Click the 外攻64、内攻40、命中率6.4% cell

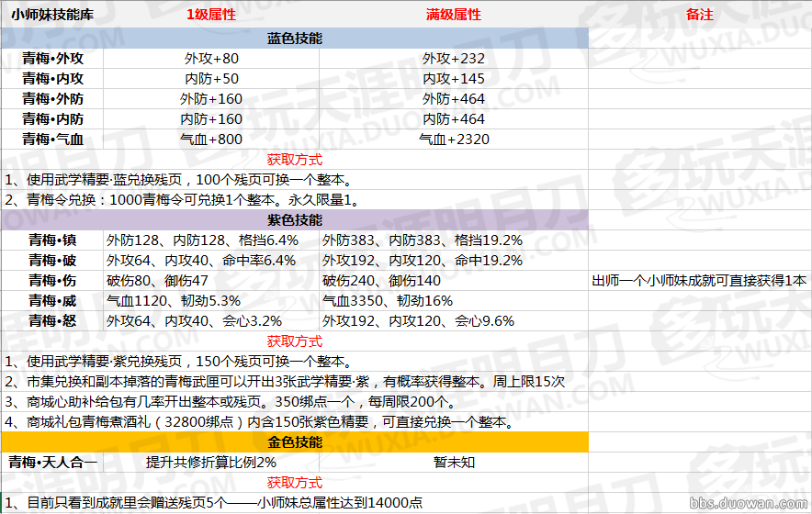click(x=211, y=261)
